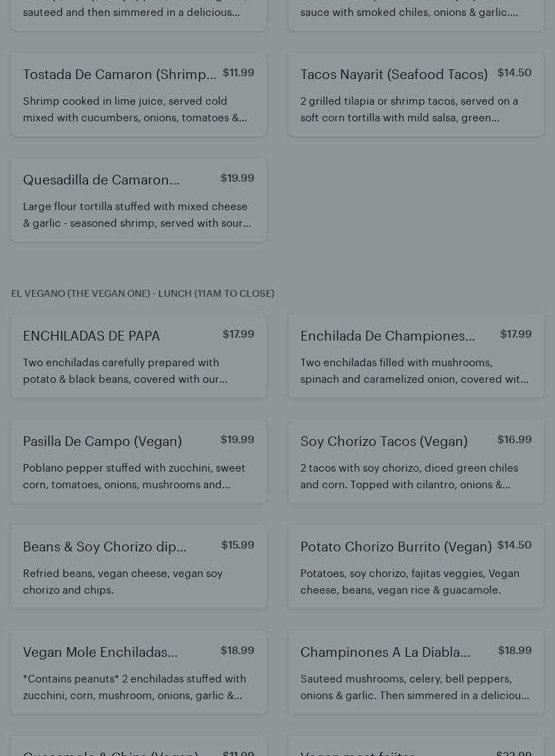
Task: Select the Potato Chorizo Burrito (Vegan)
Action: pyautogui.click(x=395, y=547)
